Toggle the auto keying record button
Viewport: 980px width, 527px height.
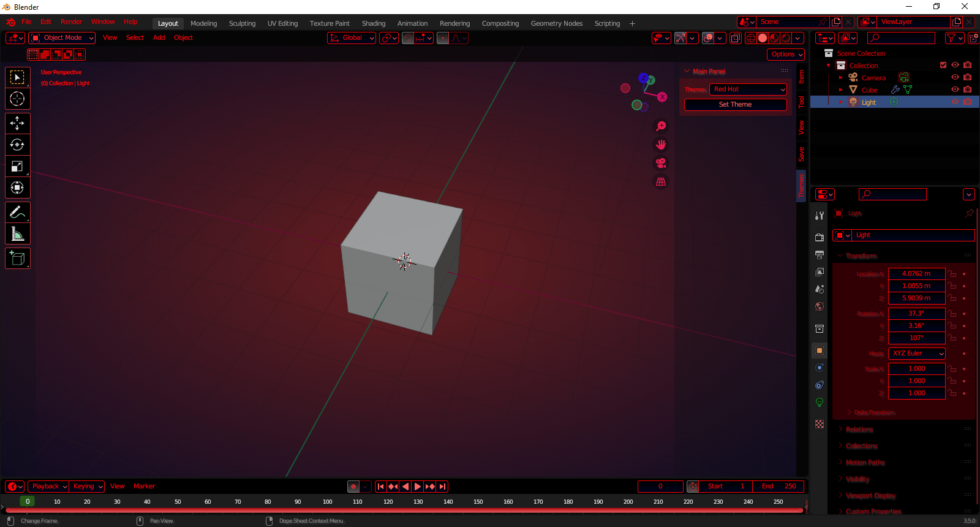coord(353,487)
